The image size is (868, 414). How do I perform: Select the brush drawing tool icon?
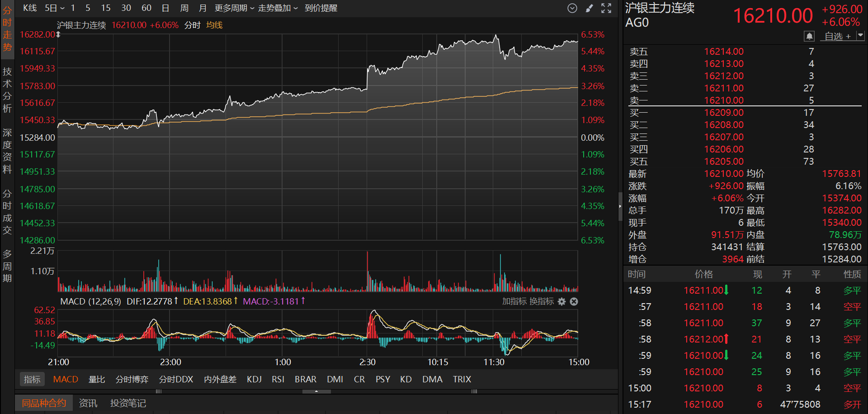pyautogui.click(x=589, y=8)
